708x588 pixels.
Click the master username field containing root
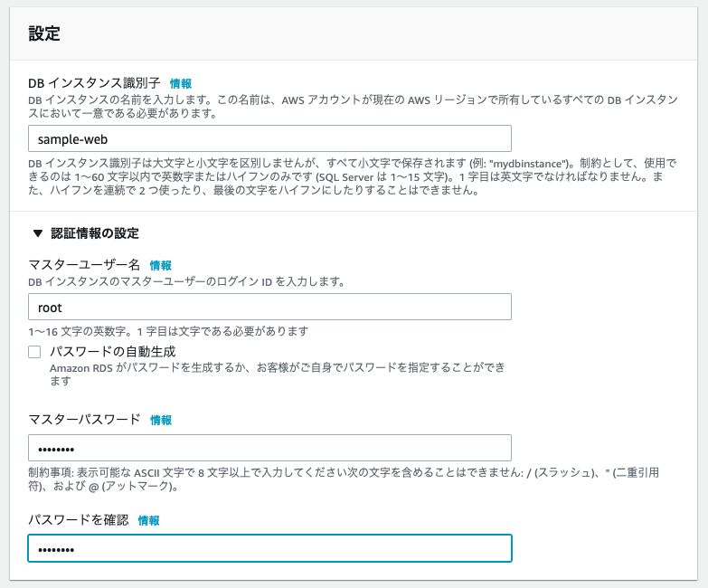269,307
